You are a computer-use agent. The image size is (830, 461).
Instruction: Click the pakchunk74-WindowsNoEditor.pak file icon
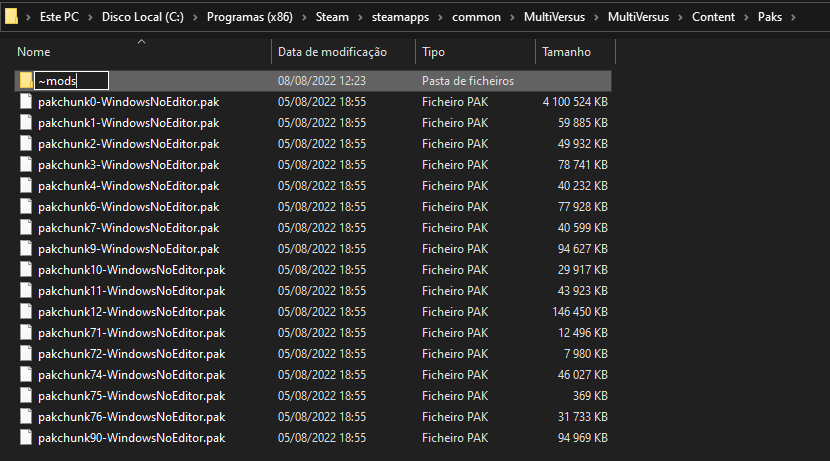tap(26, 375)
